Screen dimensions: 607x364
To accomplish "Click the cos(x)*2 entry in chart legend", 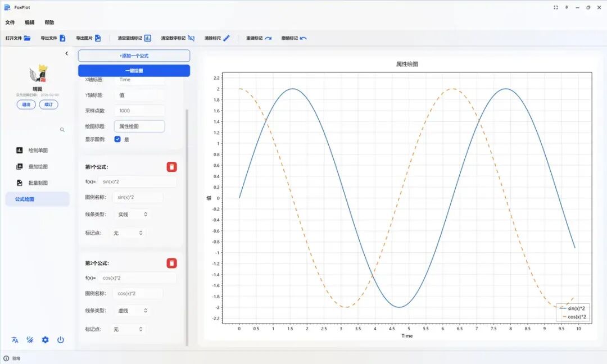I will click(x=573, y=317).
